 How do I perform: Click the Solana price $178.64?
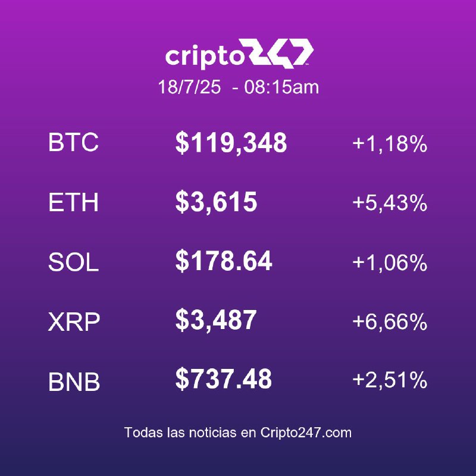[x=224, y=261]
